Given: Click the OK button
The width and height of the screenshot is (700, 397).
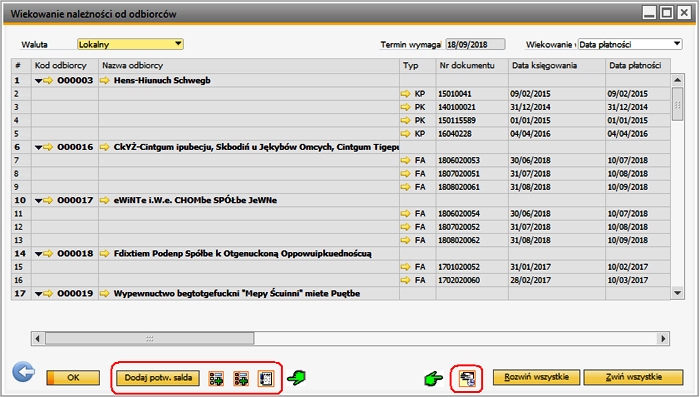Looking at the screenshot, I should click(73, 378).
